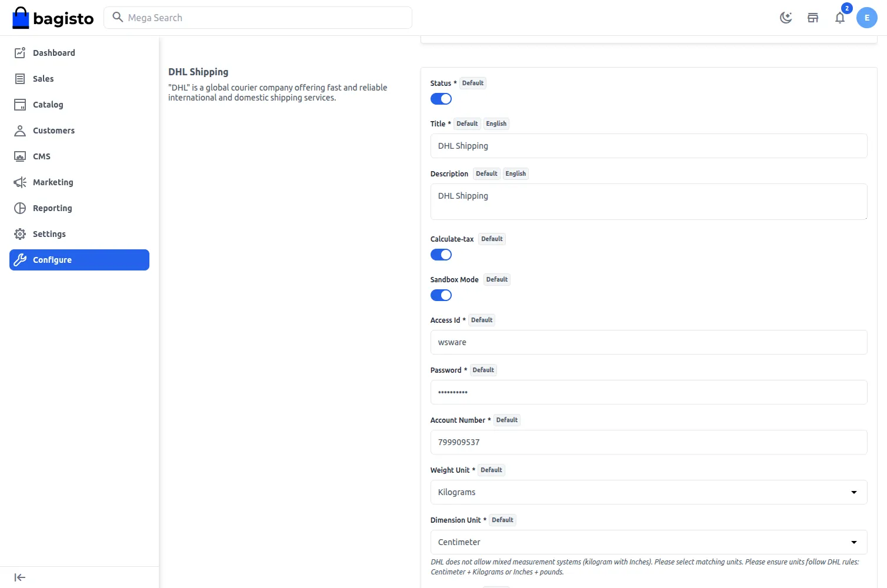Open the user profile menu
Viewport: 887px width, 588px height.
coord(866,18)
